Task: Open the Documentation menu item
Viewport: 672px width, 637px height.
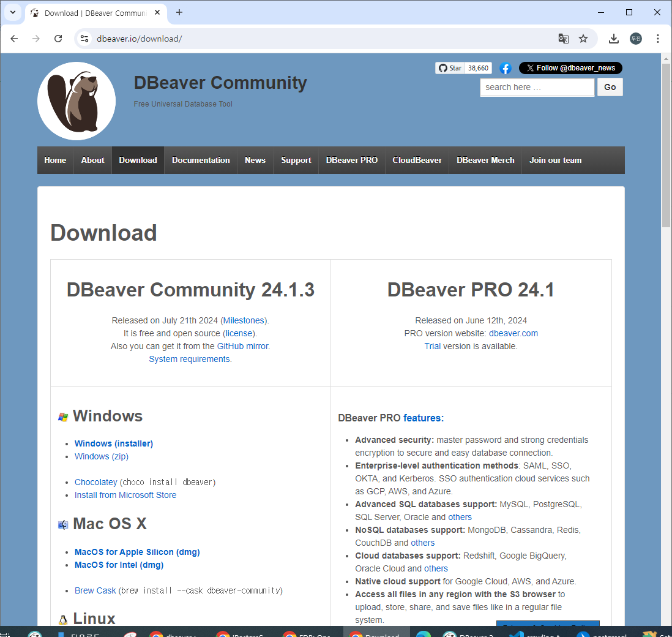Action: [x=201, y=160]
